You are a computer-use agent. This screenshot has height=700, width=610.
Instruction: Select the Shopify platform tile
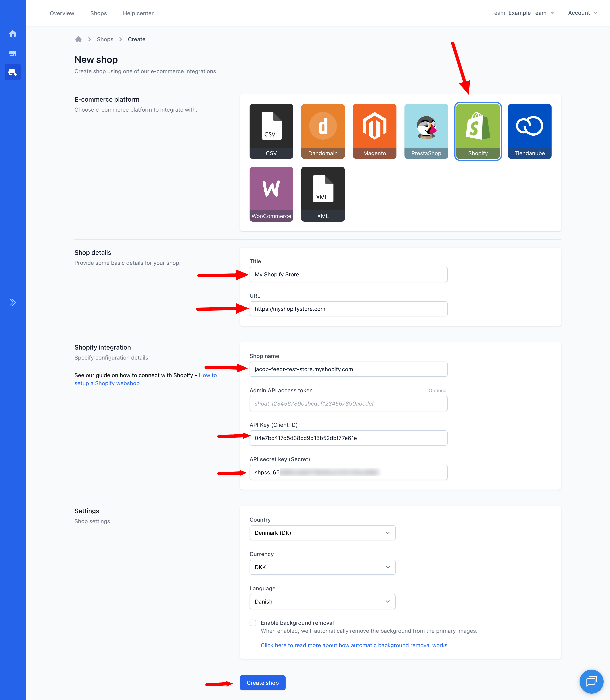478,131
